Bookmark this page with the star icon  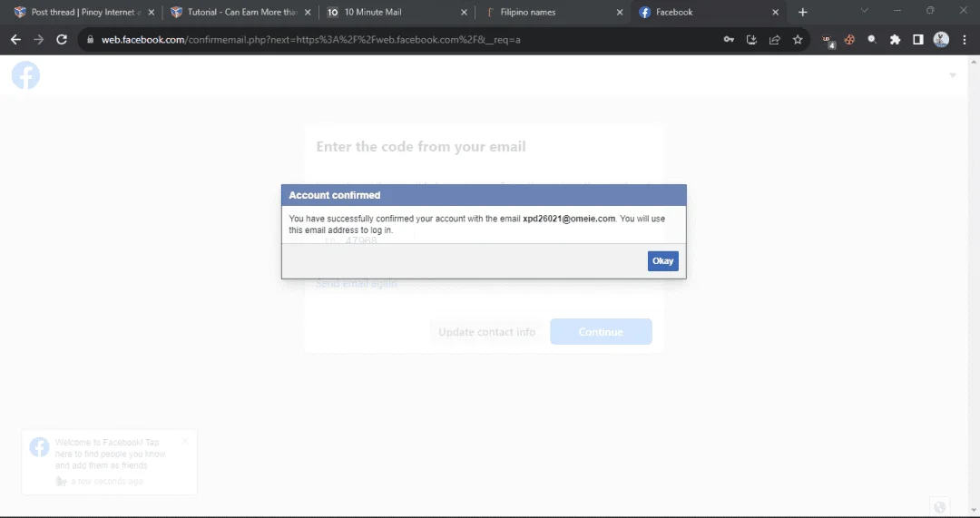[798, 39]
